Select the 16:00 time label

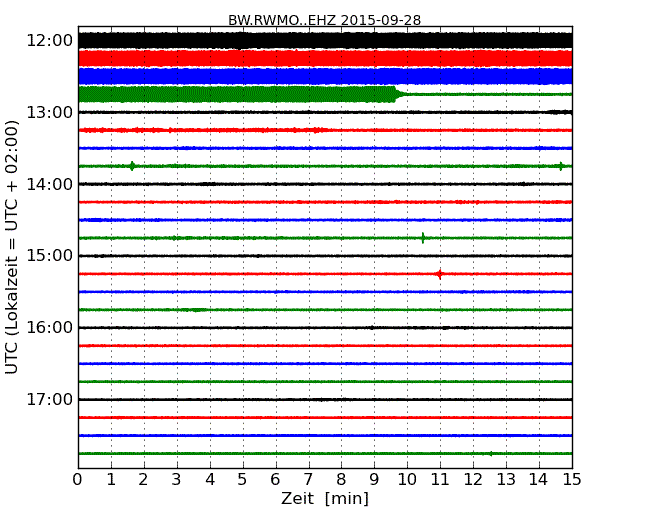[x=49, y=328]
